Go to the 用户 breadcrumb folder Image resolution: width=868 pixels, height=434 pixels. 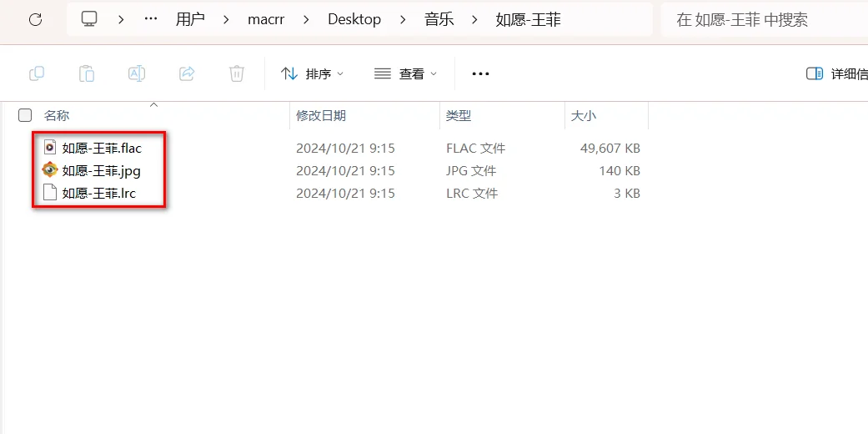[x=190, y=19]
